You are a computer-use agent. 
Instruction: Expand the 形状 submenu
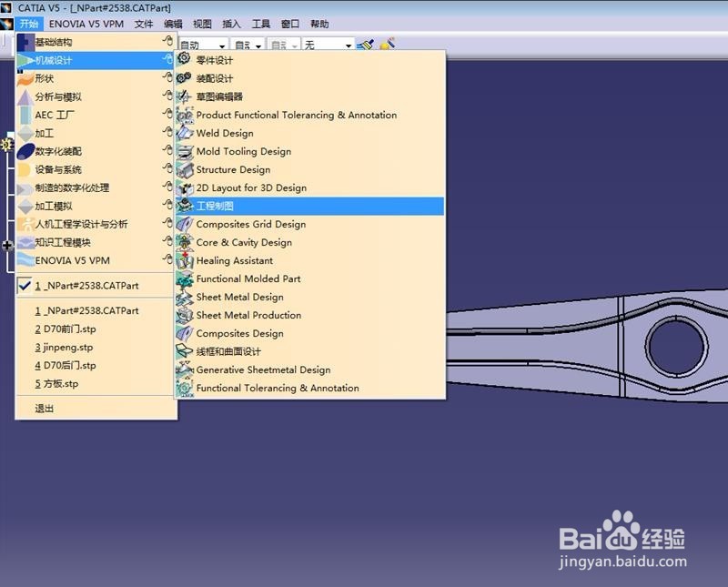click(x=167, y=77)
